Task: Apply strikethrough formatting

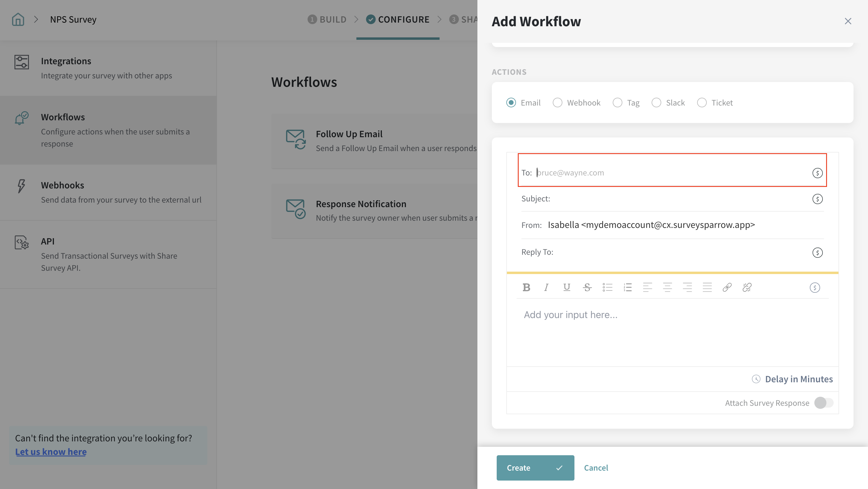Action: click(587, 287)
